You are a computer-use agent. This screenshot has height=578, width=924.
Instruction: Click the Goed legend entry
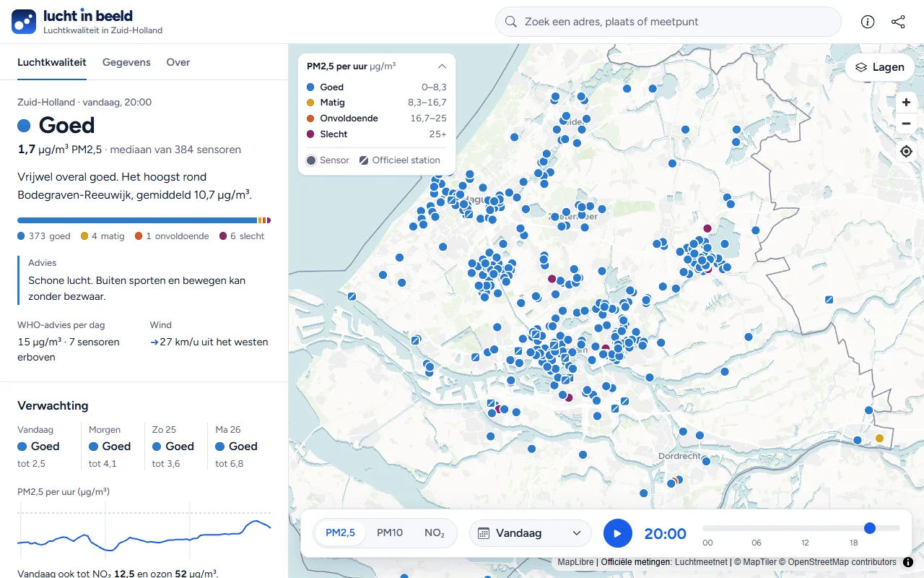[377, 87]
